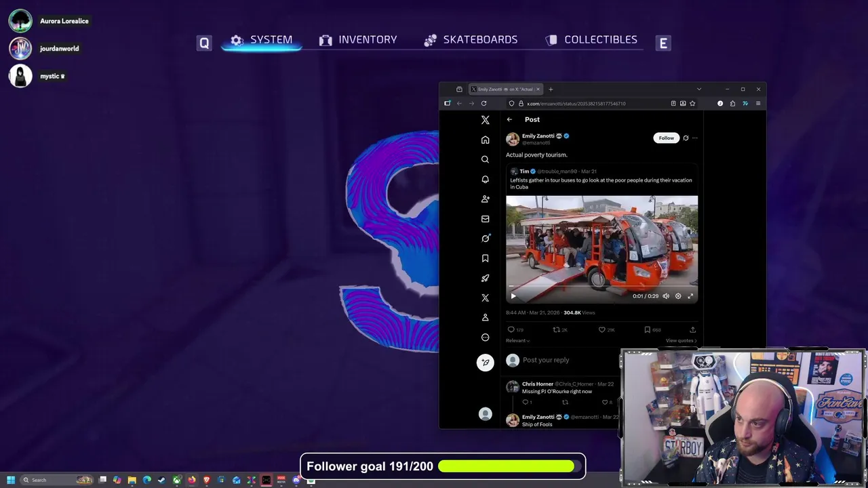Switch to the COLLECTIBLES tab
Screen dimensions: 868x488
point(591,40)
